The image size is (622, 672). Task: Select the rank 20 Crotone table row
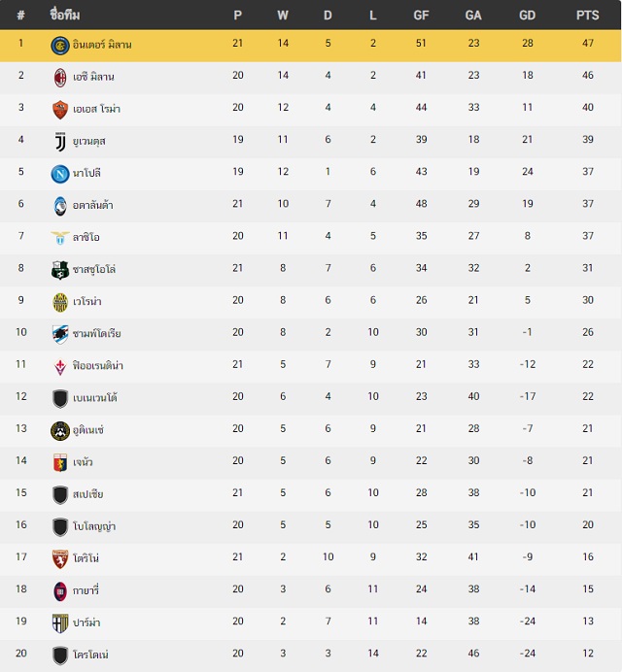point(311,655)
